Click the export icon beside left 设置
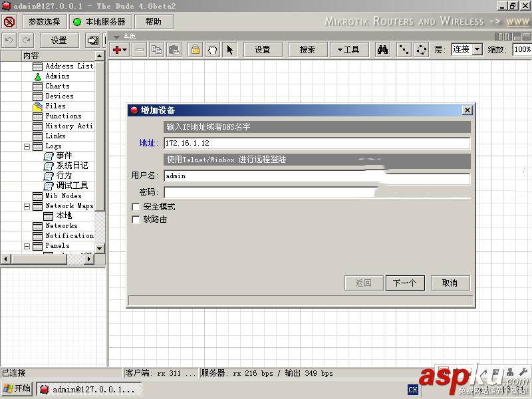 (92, 41)
